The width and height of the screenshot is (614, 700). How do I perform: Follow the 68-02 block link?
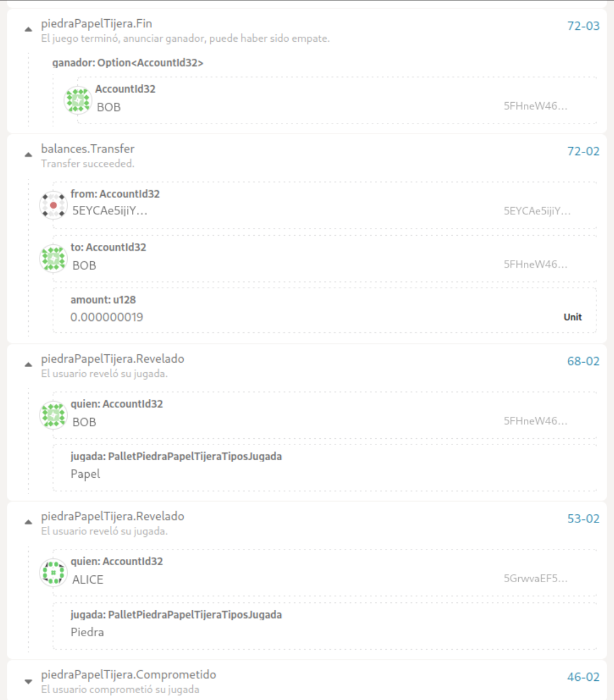(x=583, y=361)
